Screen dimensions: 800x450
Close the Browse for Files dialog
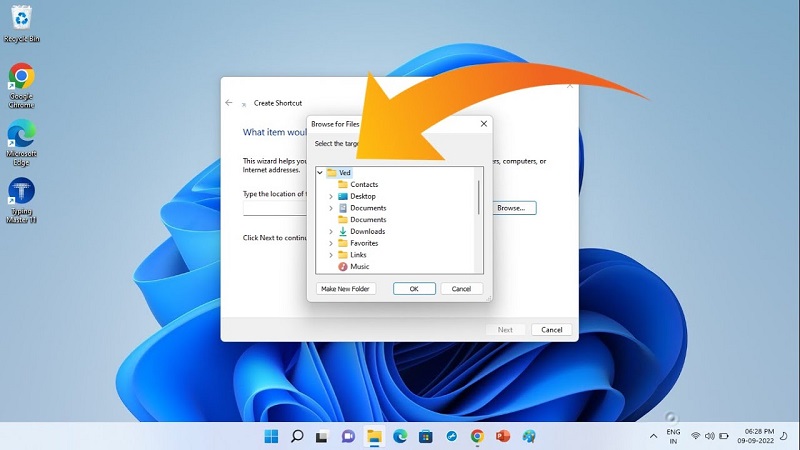click(x=484, y=124)
